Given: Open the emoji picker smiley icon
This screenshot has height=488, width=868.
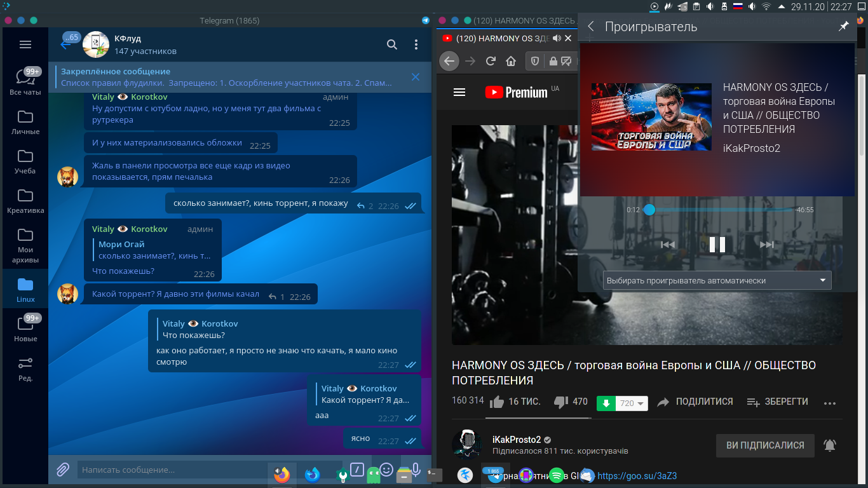Looking at the screenshot, I should click(x=386, y=470).
